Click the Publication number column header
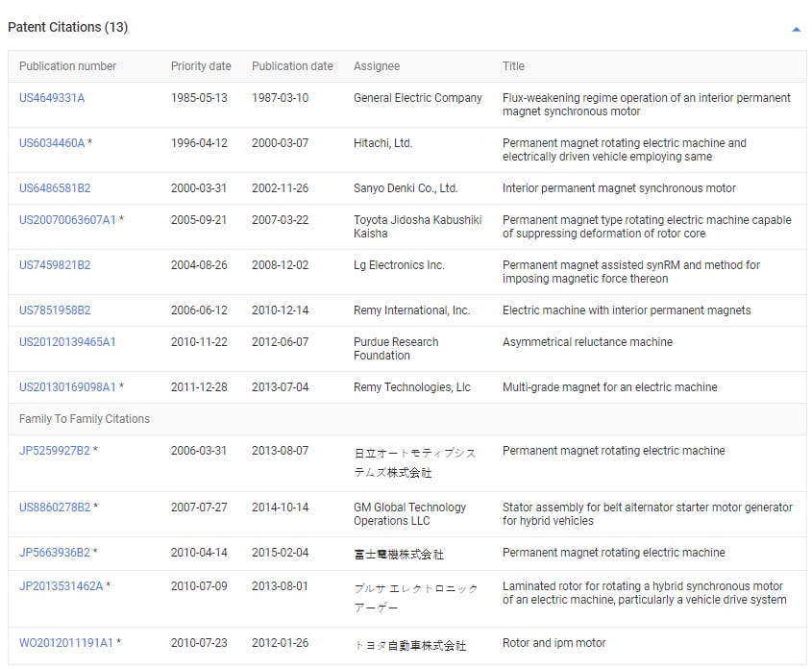Viewport: 812px width, 669px height. click(67, 66)
